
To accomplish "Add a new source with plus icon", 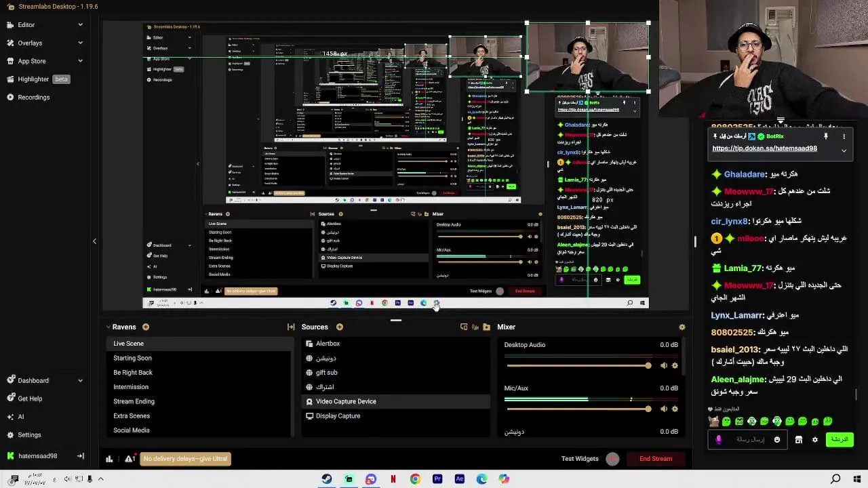I will [340, 327].
